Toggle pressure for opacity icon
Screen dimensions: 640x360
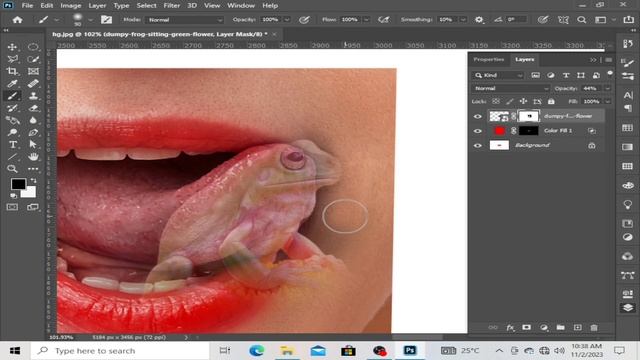(x=304, y=20)
